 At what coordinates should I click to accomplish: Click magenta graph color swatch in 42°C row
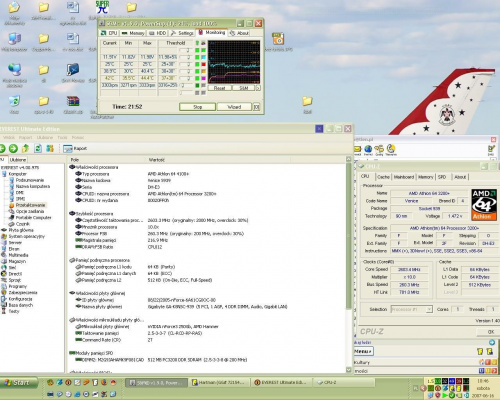(x=203, y=78)
